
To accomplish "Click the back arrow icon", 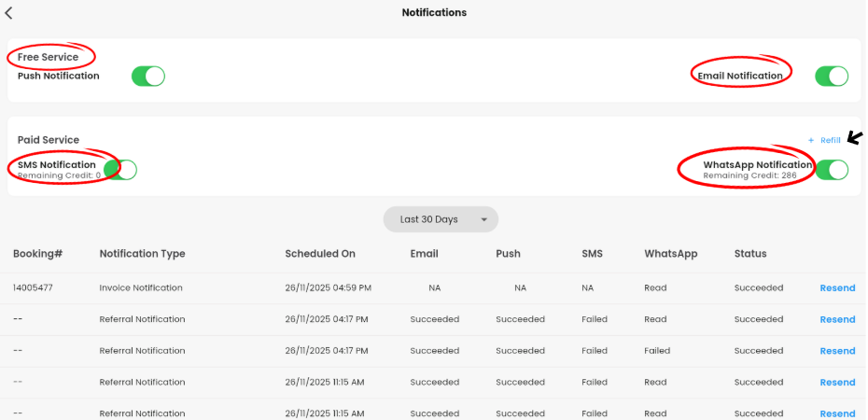I will coord(9,13).
